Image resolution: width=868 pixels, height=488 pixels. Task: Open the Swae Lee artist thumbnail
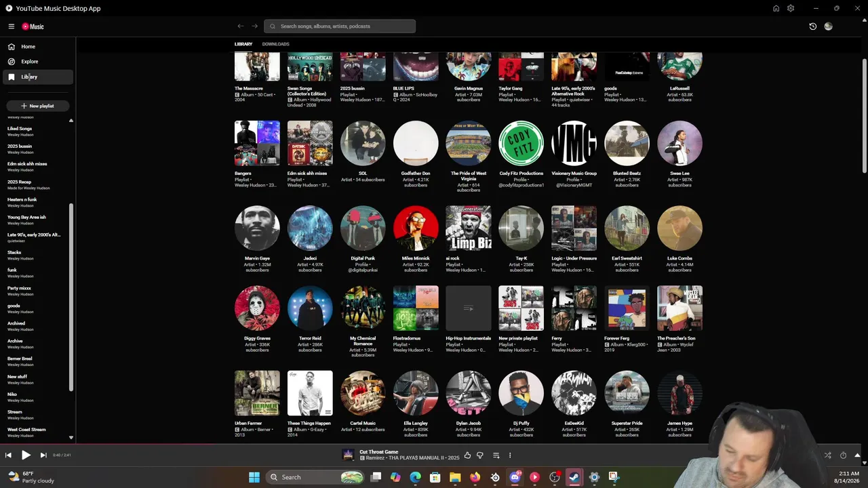click(x=679, y=143)
